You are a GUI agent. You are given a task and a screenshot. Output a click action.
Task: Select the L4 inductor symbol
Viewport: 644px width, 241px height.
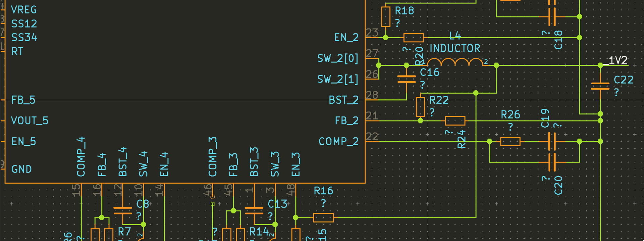click(455, 62)
